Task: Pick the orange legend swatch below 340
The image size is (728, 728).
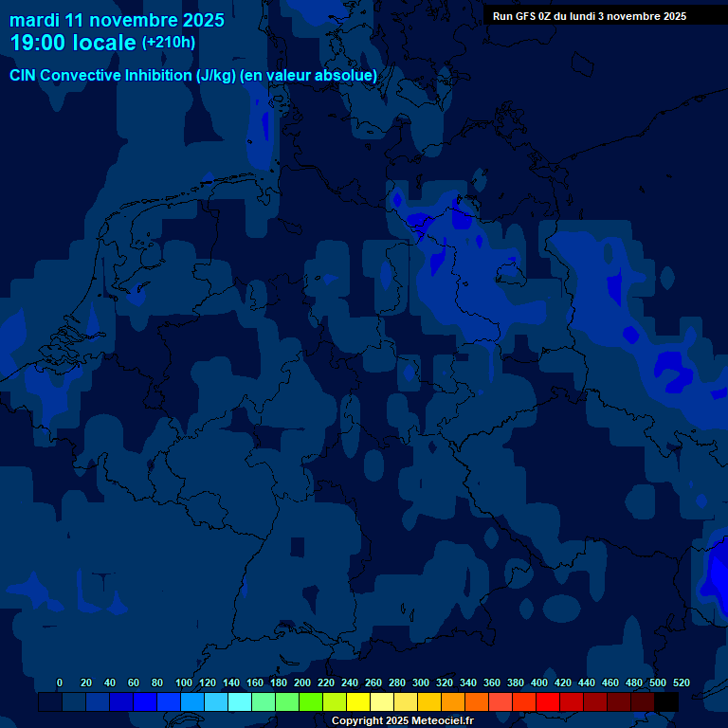Action: (453, 702)
